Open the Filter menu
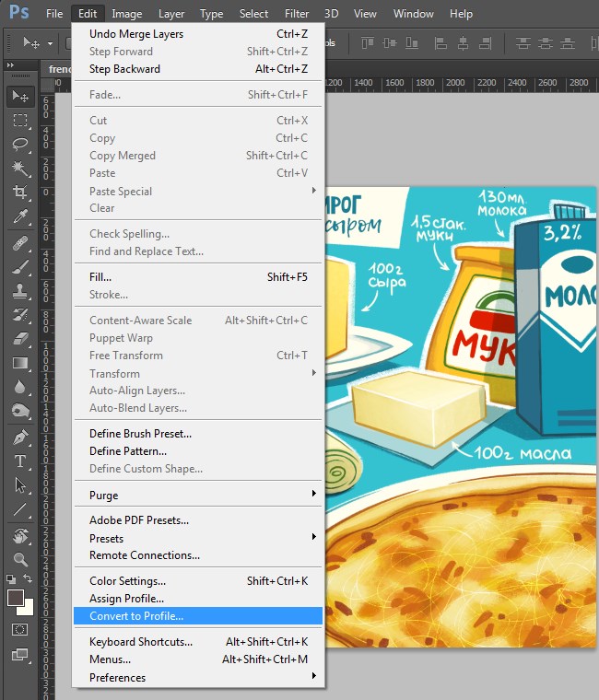Image resolution: width=599 pixels, height=700 pixels. click(x=297, y=14)
